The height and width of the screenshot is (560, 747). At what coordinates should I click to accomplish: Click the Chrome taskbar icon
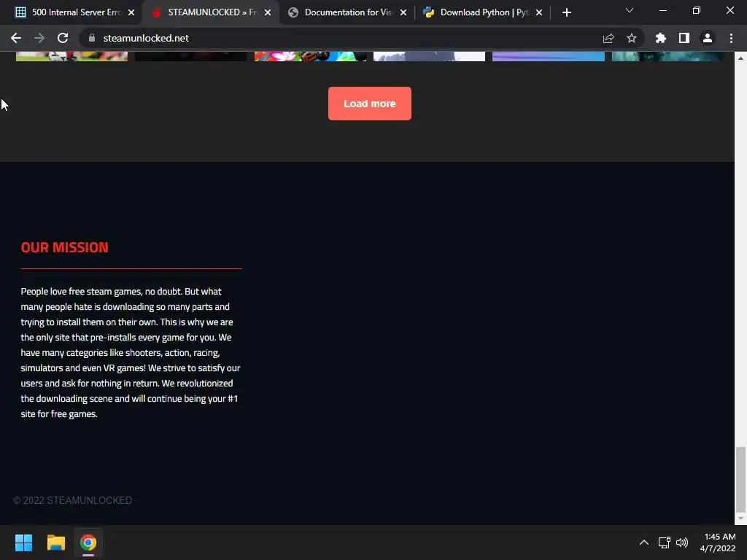(88, 542)
